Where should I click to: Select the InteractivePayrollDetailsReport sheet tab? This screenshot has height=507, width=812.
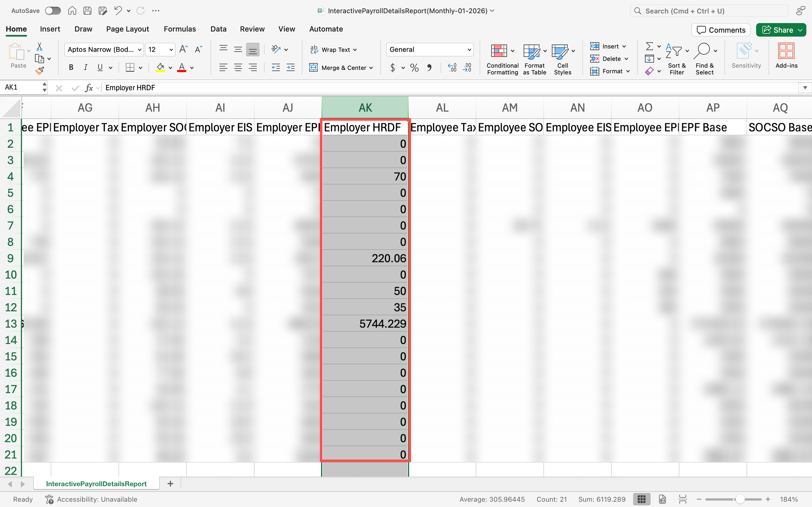(96, 483)
